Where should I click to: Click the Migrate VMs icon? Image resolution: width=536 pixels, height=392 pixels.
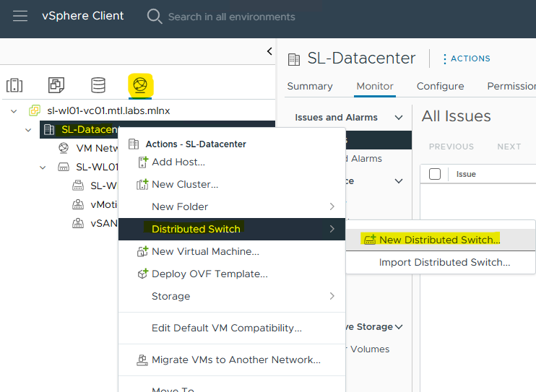pyautogui.click(x=142, y=360)
